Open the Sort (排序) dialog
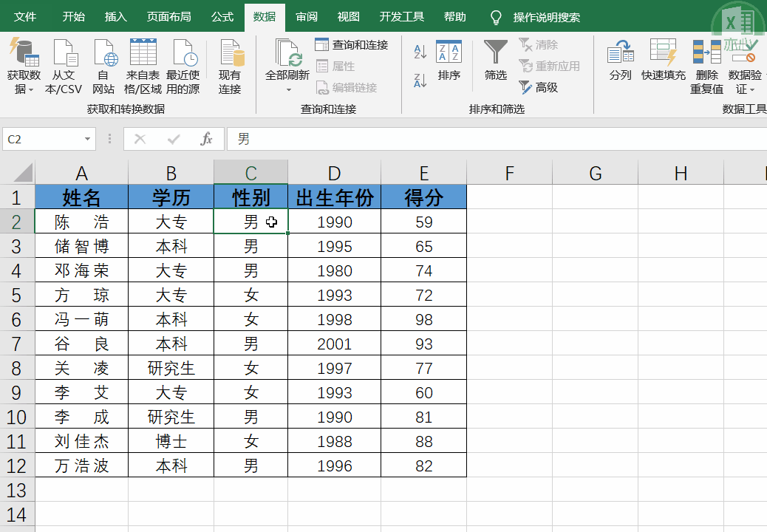This screenshot has height=532, width=767. pyautogui.click(x=449, y=60)
